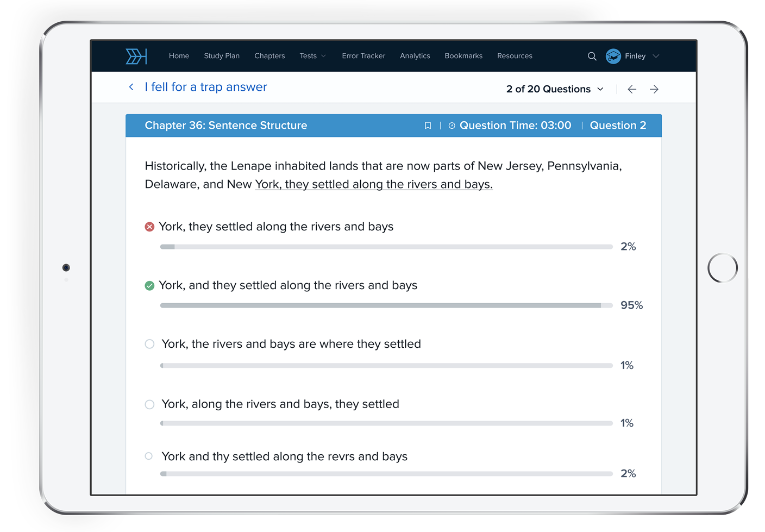Click the back chevron beside trap answer title
This screenshot has height=532, width=765.
click(x=131, y=87)
